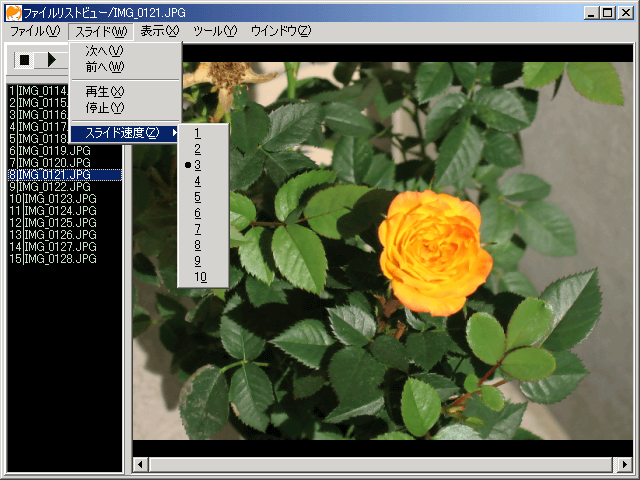Click the app icon in the title bar
This screenshot has width=640, height=480.
tap(13, 12)
